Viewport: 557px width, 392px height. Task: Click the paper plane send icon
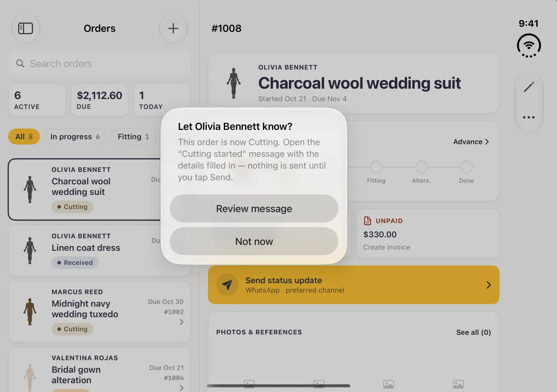point(227,285)
